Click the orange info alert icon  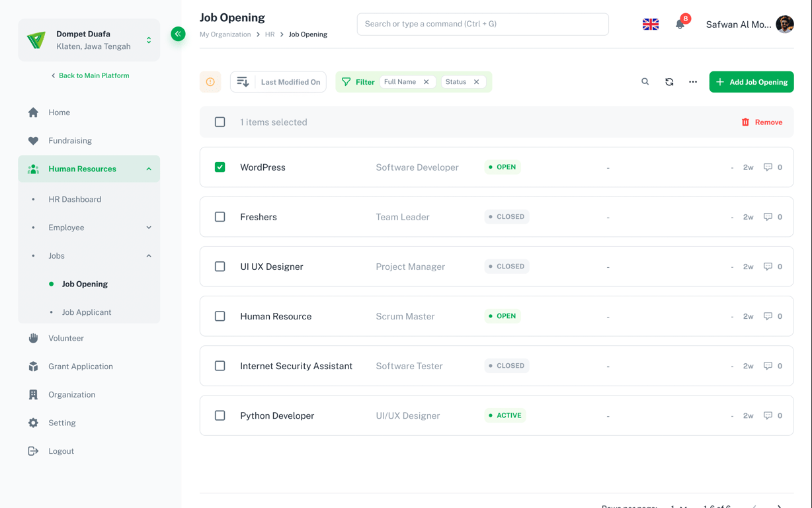tap(210, 82)
